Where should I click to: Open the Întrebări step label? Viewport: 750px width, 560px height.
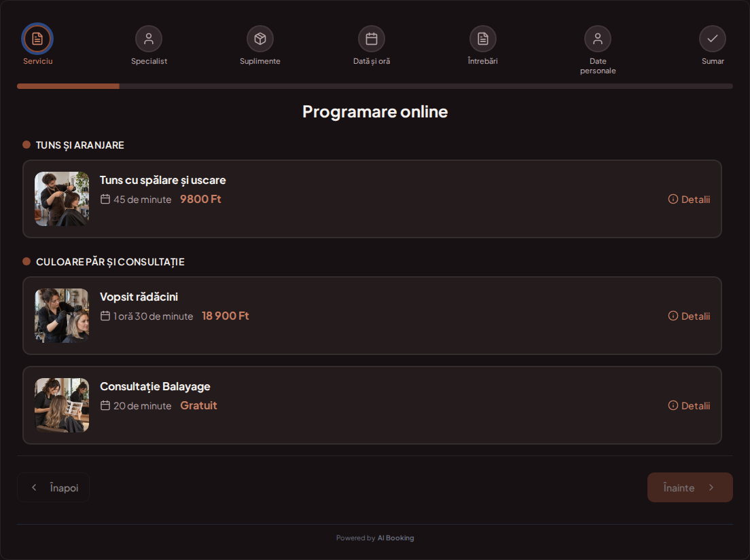tap(482, 61)
